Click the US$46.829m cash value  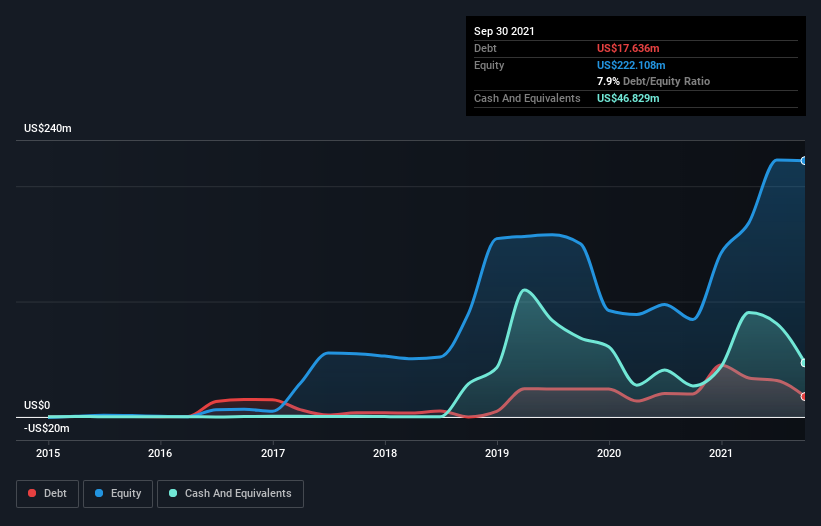(x=628, y=98)
